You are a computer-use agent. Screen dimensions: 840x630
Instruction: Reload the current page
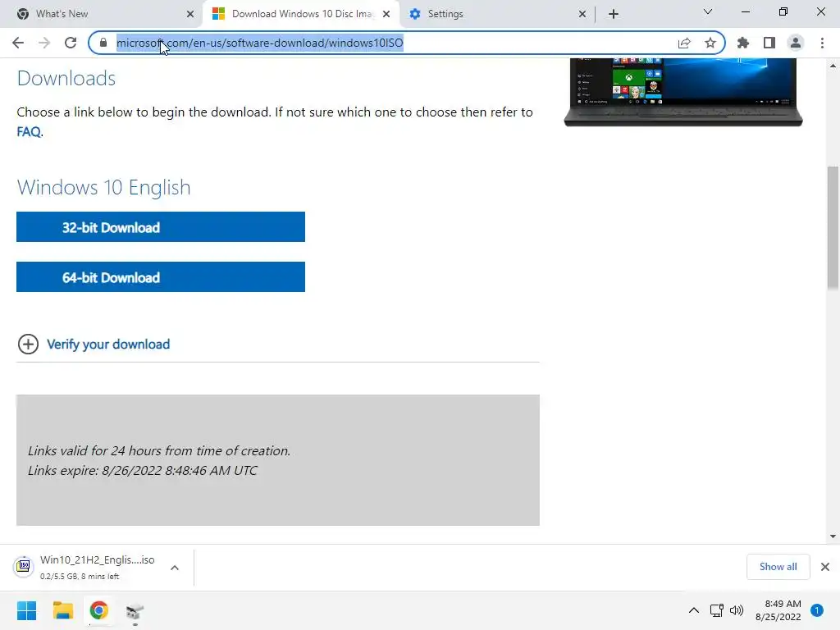pos(71,43)
